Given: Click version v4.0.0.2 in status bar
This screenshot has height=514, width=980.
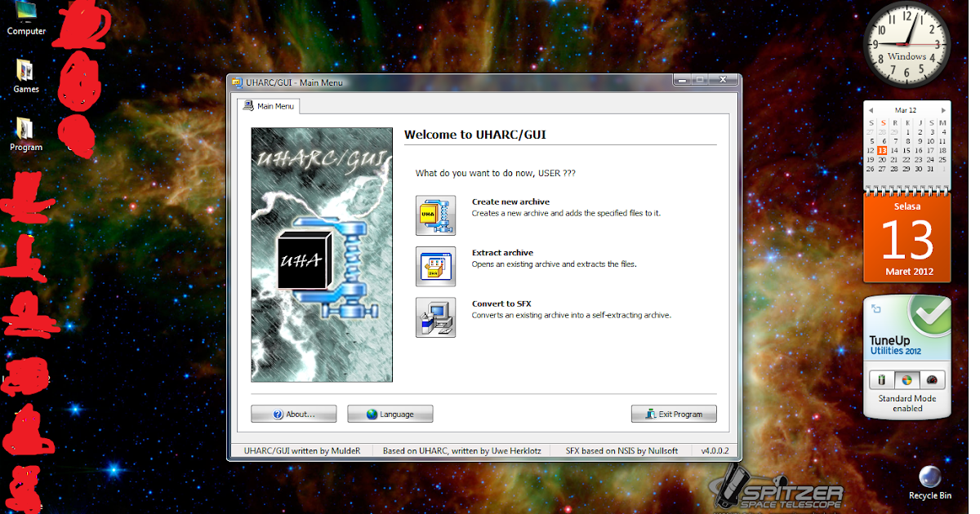Looking at the screenshot, I should tap(715, 450).
